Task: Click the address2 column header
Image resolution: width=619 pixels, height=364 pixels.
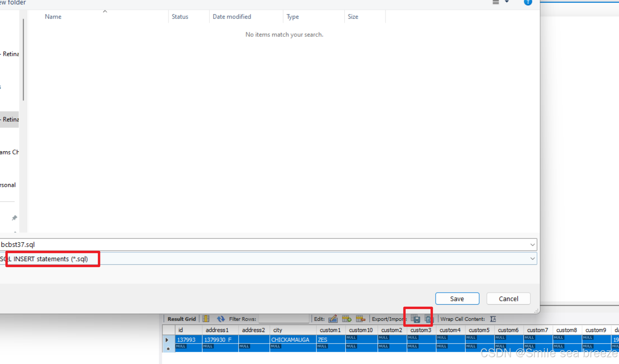Action: [254, 330]
